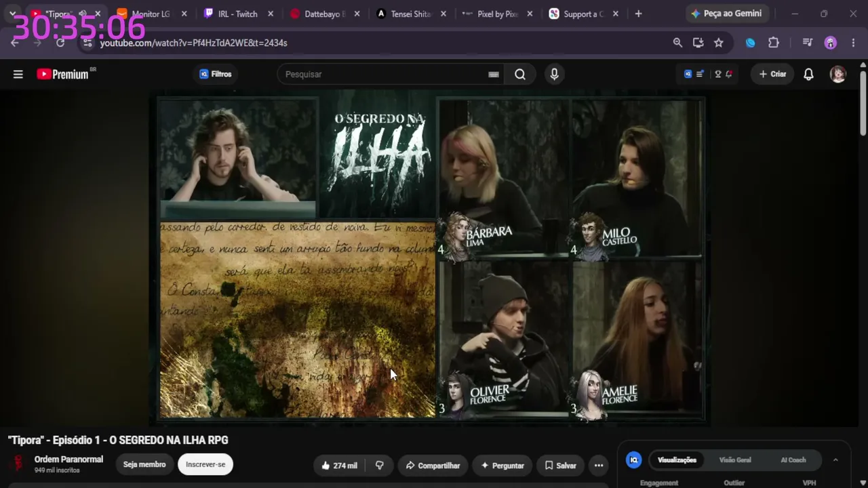Open the Peça ao Gemini button
The image size is (868, 488).
tap(726, 14)
